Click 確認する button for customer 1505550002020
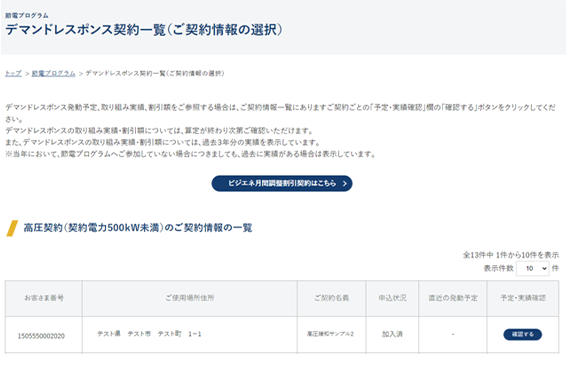Screen dimensions: 566x380 tap(523, 334)
